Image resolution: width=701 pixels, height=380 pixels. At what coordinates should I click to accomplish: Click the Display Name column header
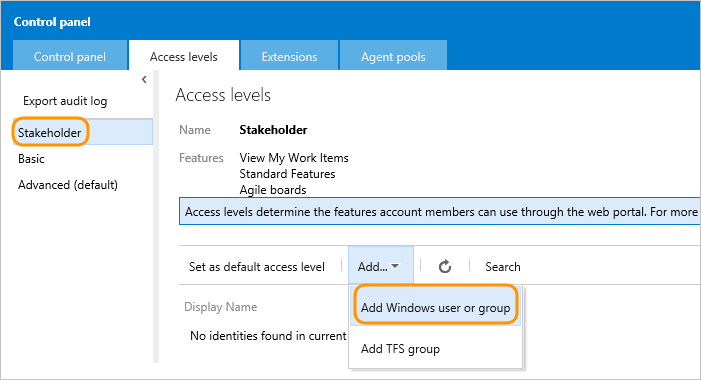pyautogui.click(x=220, y=307)
